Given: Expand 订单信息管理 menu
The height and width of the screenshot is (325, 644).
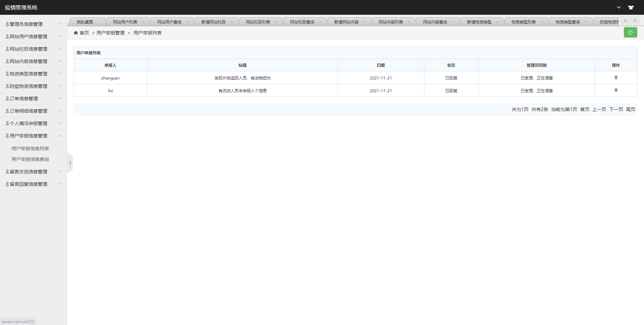Looking at the screenshot, I should [33, 99].
